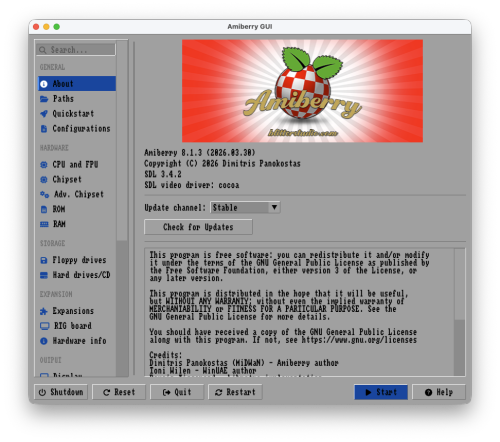Click the license text scrollbar
Image resolution: width=500 pixels, height=442 pixels.
460,312
